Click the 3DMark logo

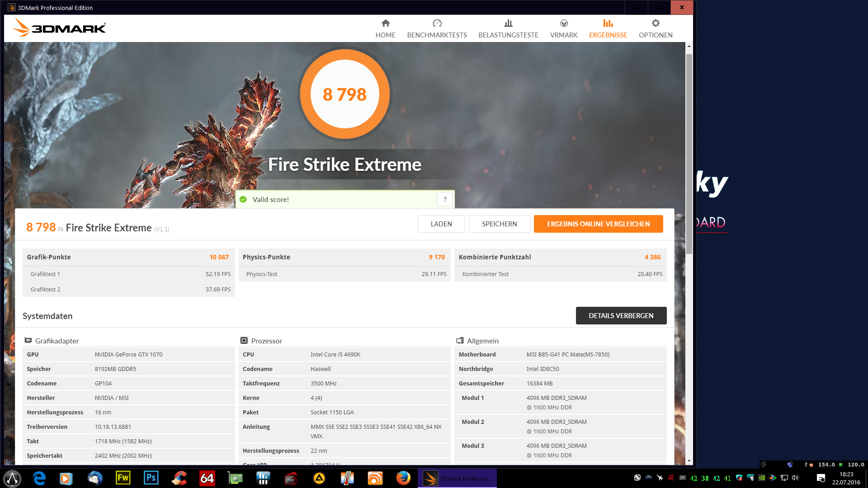(x=60, y=28)
